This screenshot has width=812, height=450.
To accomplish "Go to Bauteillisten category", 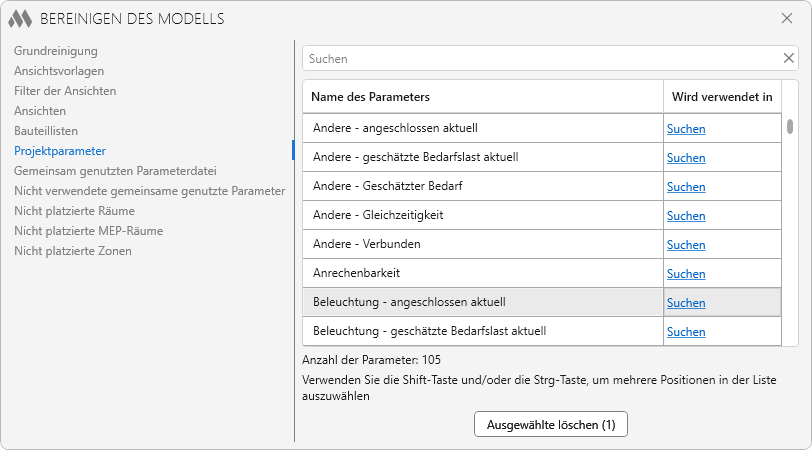I will point(46,130).
